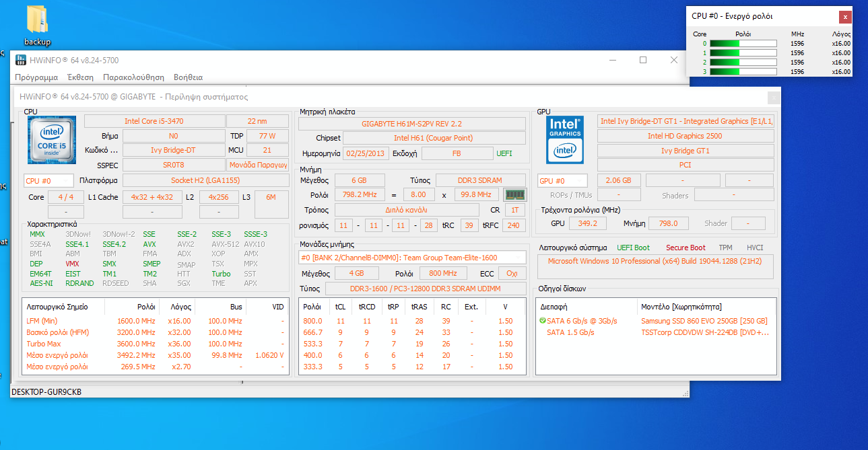Image resolution: width=868 pixels, height=450 pixels.
Task: Open the CPU #0 selector dropdown
Action: pos(48,180)
